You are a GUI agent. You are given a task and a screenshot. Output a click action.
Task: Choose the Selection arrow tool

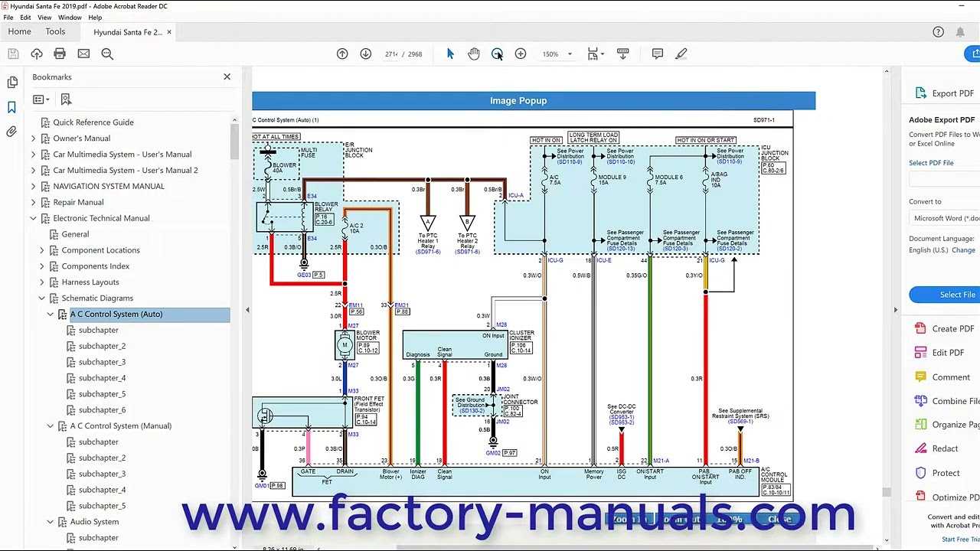tap(450, 54)
